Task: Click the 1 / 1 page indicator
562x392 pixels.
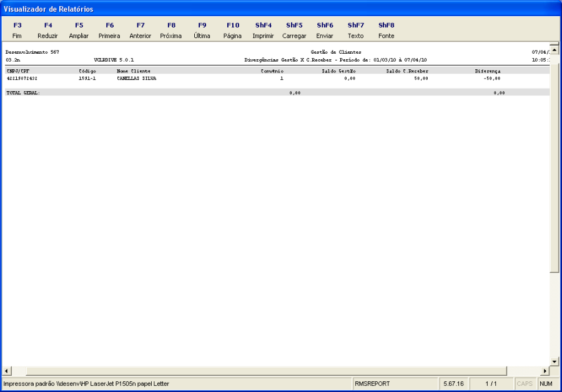Action: 491,384
